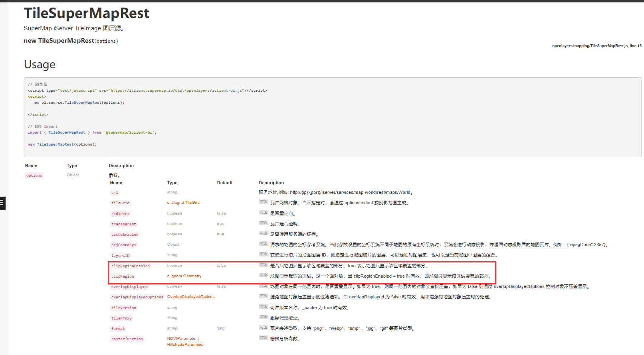This screenshot has height=355, width=644.
Task: Click the 'url' parameter name
Action: pyautogui.click(x=115, y=193)
